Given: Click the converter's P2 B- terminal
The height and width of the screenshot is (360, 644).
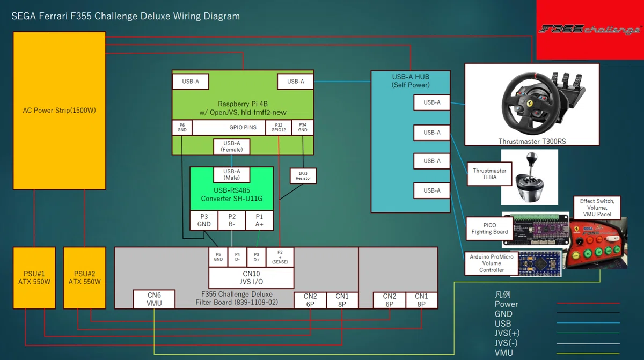Looking at the screenshot, I should (232, 221).
